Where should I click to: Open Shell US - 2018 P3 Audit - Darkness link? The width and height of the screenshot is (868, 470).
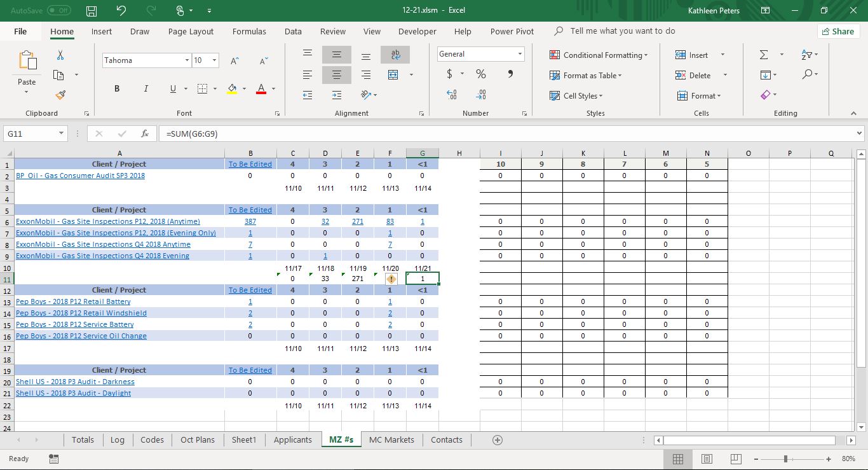[75, 382]
